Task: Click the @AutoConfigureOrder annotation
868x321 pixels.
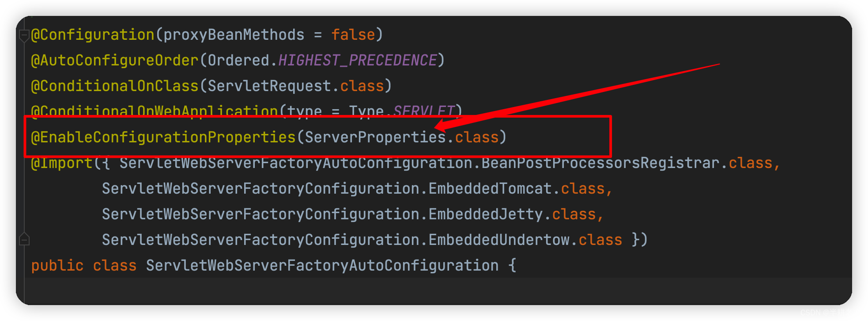Action: [x=115, y=60]
